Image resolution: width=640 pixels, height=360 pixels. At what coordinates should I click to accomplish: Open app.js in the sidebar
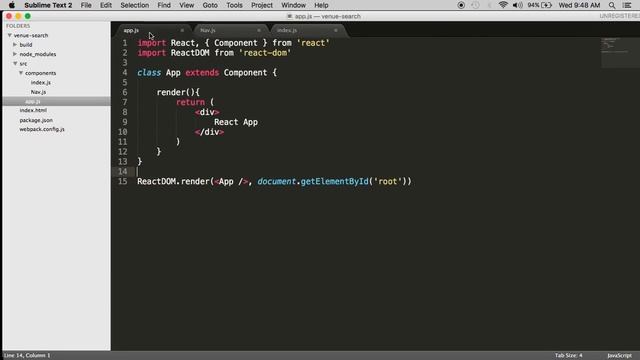point(33,101)
